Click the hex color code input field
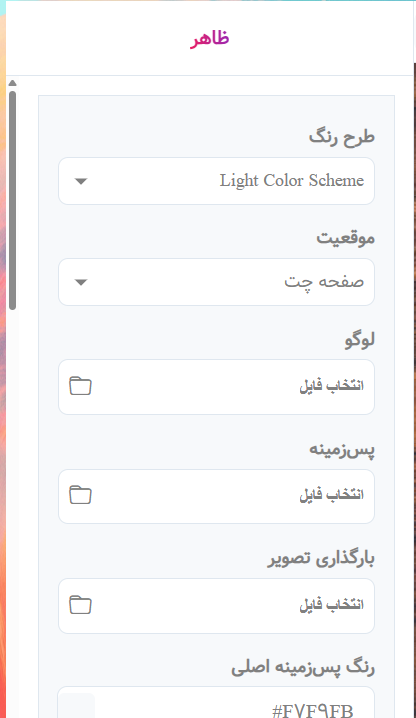 (x=216, y=702)
